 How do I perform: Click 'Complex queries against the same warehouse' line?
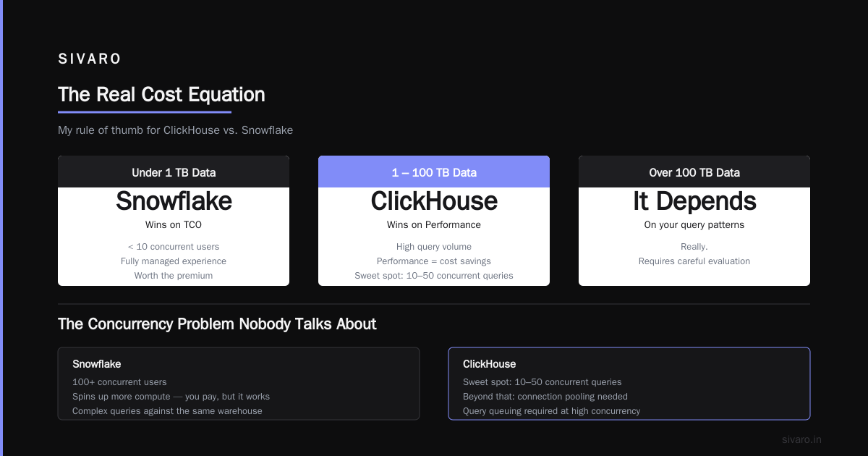click(167, 411)
